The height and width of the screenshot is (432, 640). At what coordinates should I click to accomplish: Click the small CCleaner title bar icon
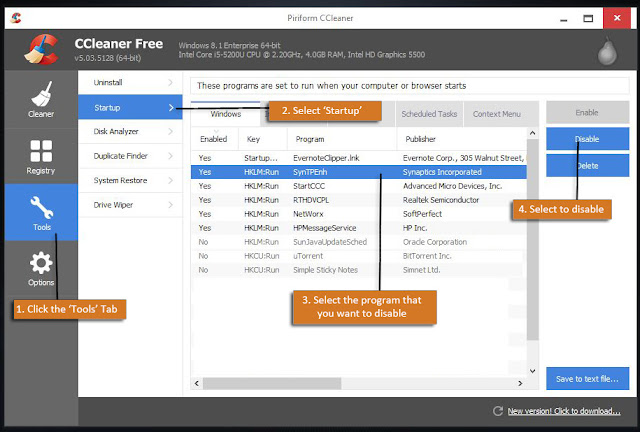[16, 18]
